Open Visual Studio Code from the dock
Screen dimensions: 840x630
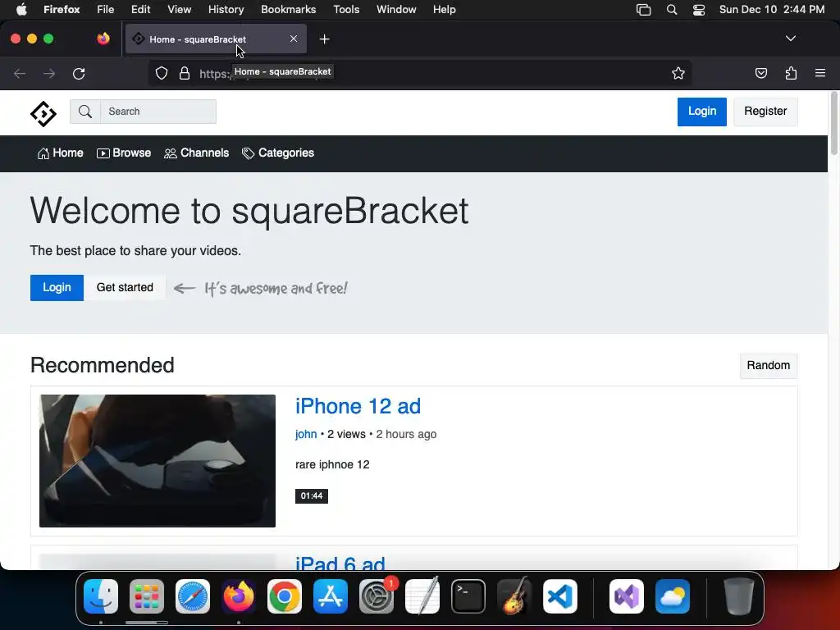[x=560, y=596]
